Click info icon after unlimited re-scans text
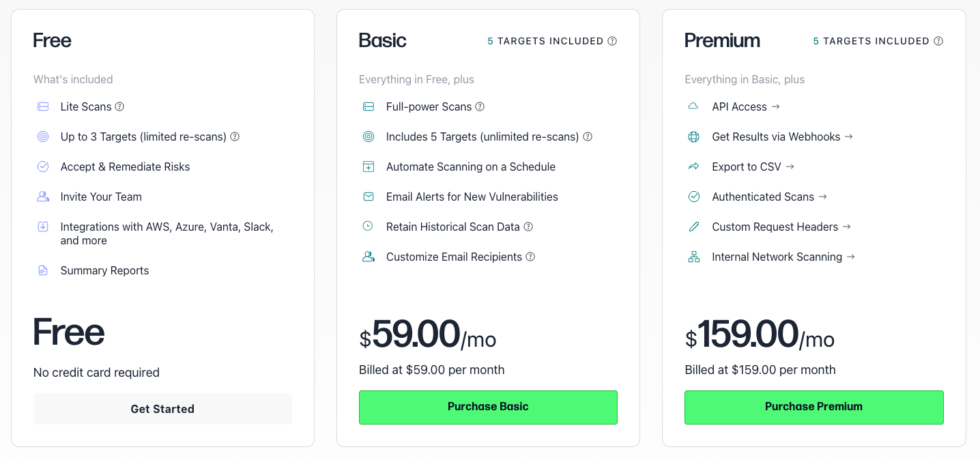 pyautogui.click(x=588, y=137)
